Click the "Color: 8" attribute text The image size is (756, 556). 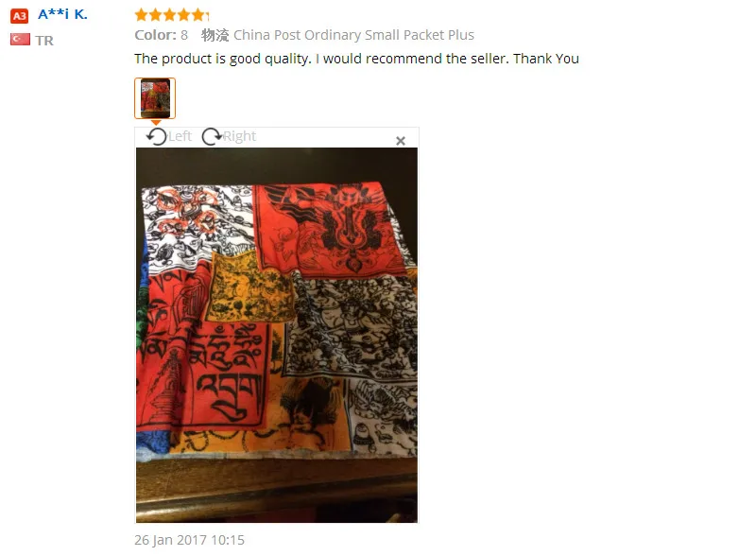pos(161,35)
